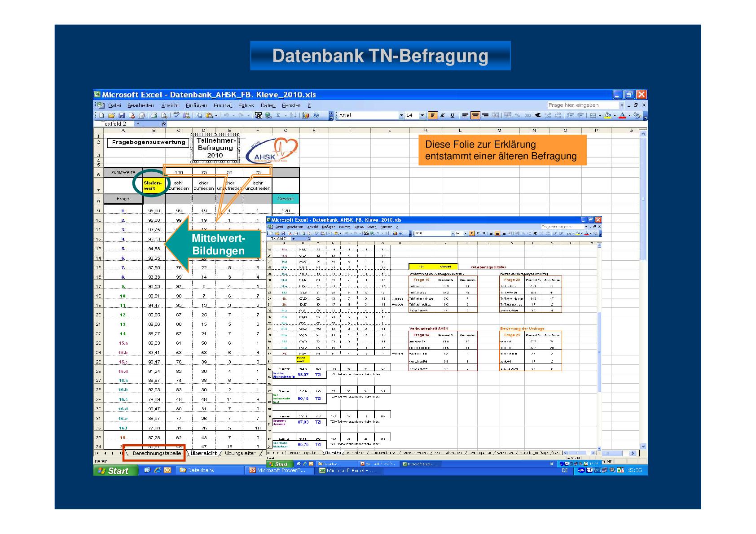Open the Datenbank taskbar button
The width and height of the screenshot is (756, 534).
[198, 470]
